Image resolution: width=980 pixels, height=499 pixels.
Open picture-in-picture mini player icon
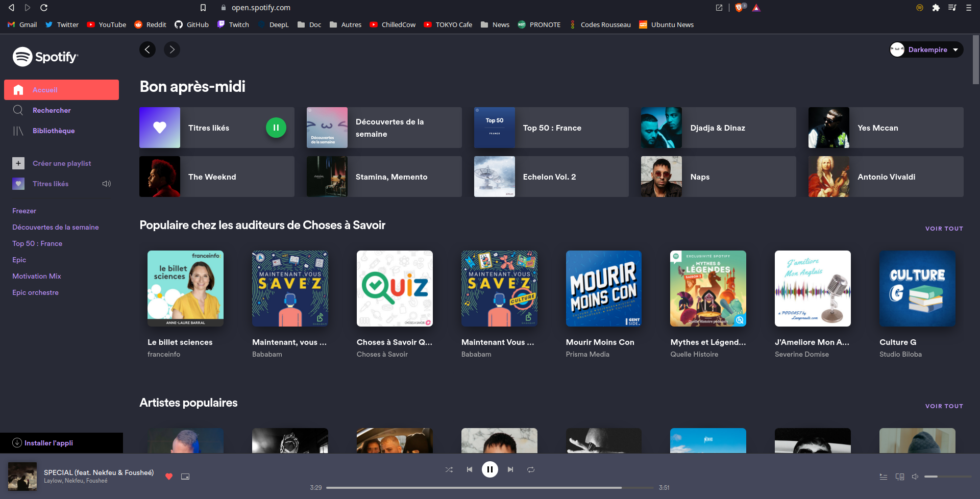pos(185,477)
